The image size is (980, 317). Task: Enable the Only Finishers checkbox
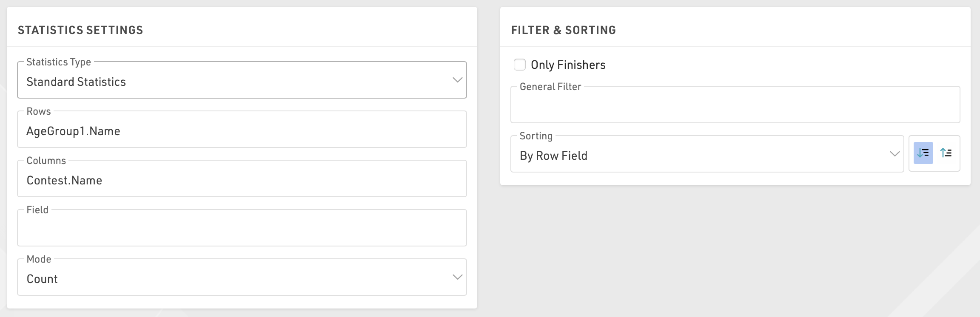(x=520, y=65)
